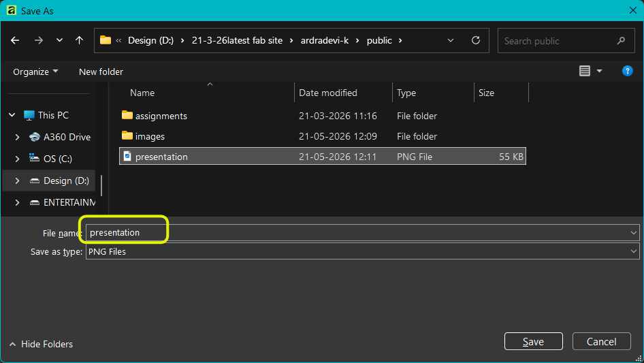Click the 21-05-2026 12:11 date cell
Screen dimensions: 644x363
(x=337, y=157)
